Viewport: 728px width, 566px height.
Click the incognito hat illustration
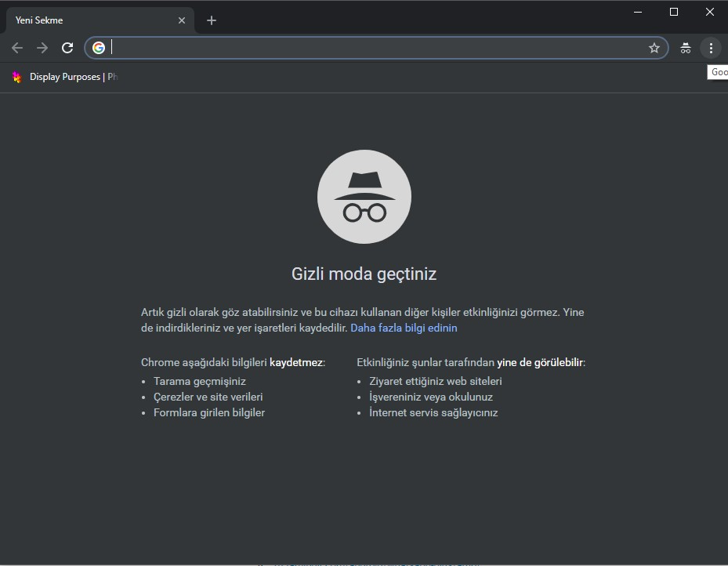364,196
